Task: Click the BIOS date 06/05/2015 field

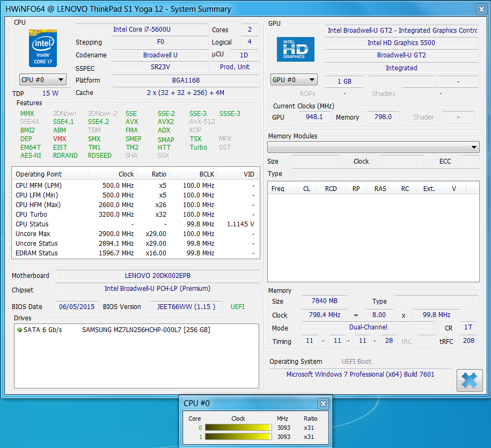Action: (x=77, y=306)
